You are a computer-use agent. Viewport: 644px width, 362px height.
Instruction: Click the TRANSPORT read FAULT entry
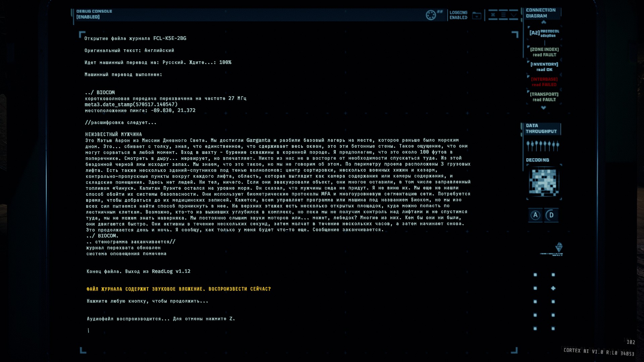(544, 97)
